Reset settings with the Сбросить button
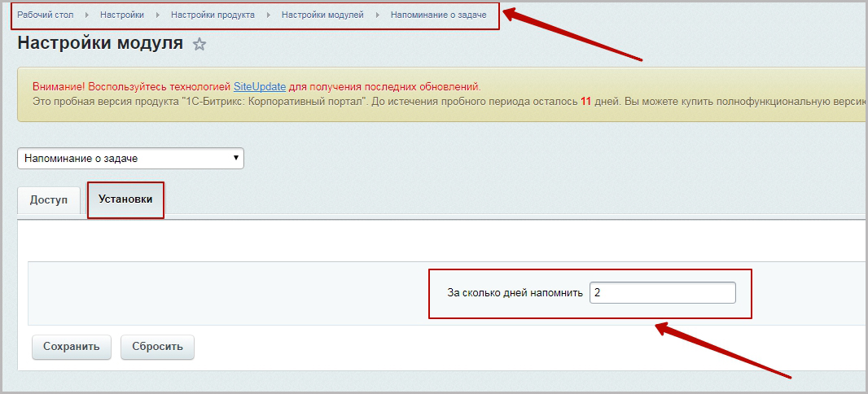Image resolution: width=868 pixels, height=394 pixels. (157, 347)
